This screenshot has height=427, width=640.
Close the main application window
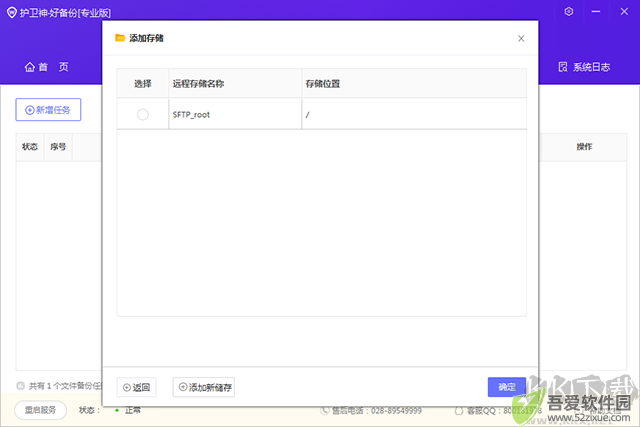[x=624, y=11]
